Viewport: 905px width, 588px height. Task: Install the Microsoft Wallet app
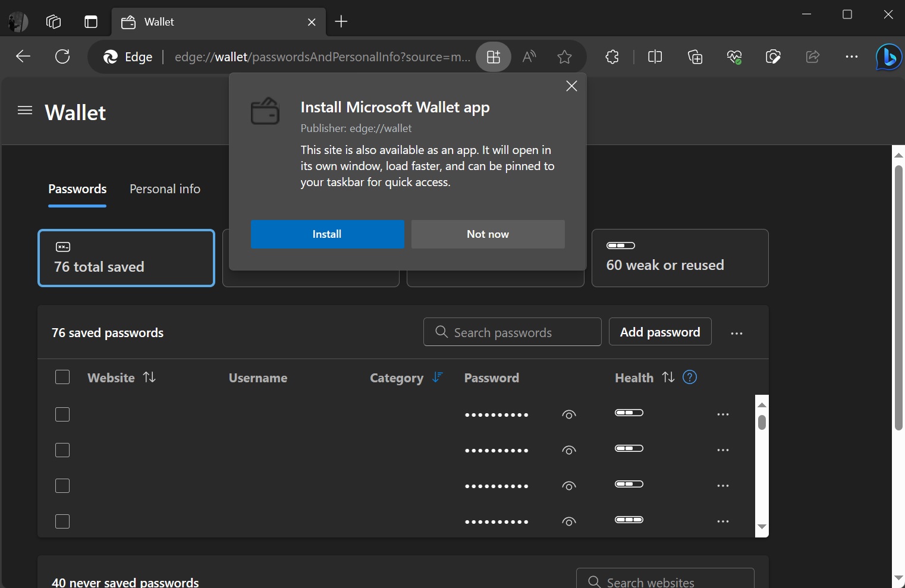327,234
